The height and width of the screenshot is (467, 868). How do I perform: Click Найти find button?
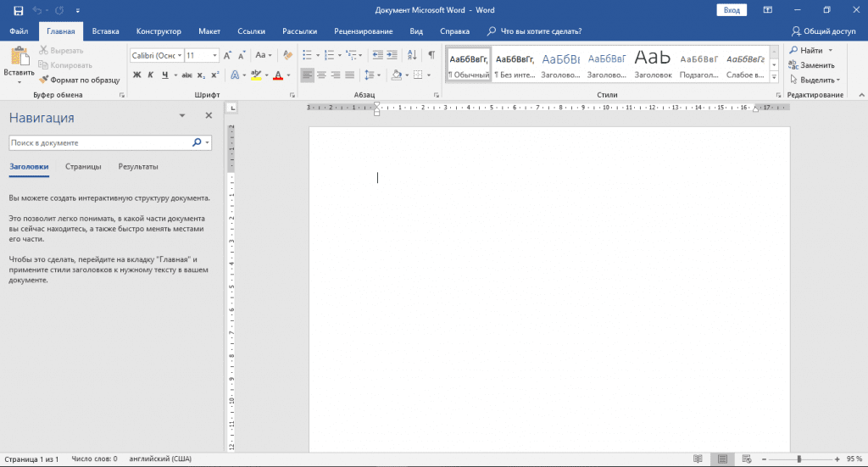coord(811,50)
